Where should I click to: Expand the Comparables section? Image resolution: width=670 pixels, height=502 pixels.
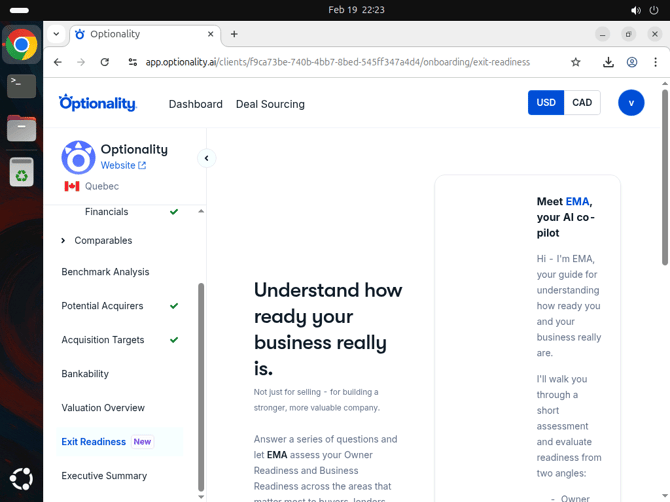[63, 241]
